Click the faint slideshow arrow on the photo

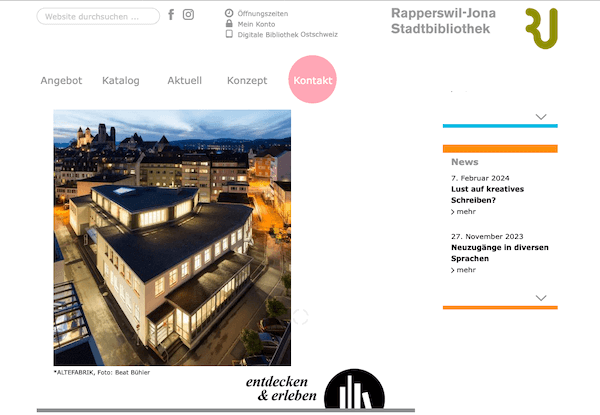300,317
